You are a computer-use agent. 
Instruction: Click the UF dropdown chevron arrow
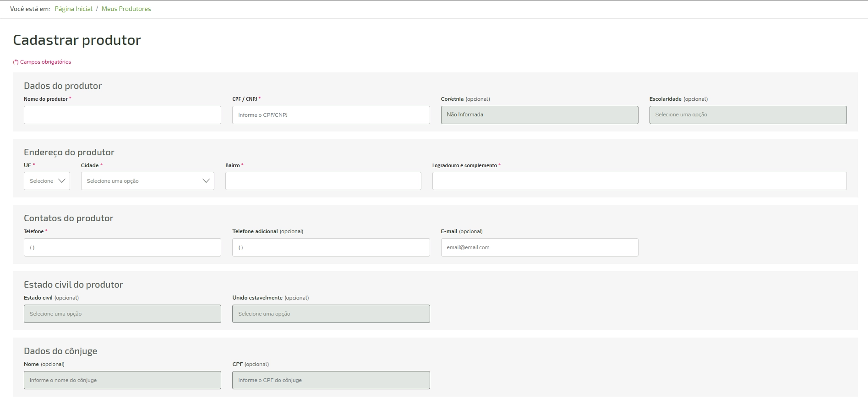click(x=62, y=181)
